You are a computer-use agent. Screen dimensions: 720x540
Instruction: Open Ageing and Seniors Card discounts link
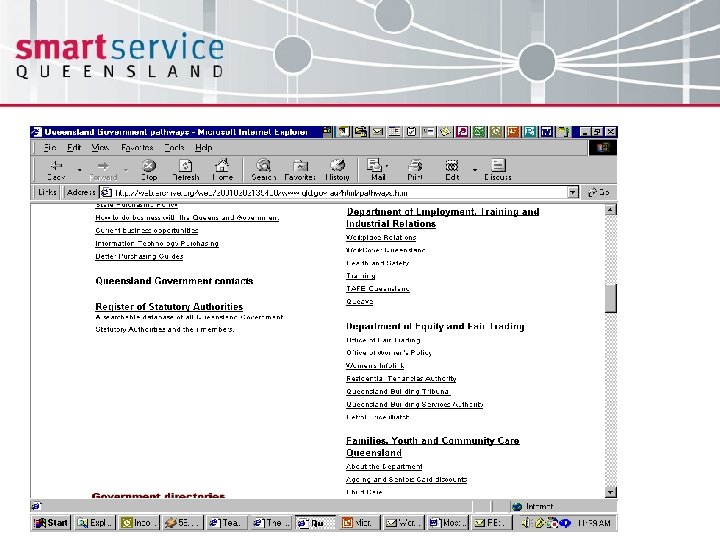click(x=406, y=479)
